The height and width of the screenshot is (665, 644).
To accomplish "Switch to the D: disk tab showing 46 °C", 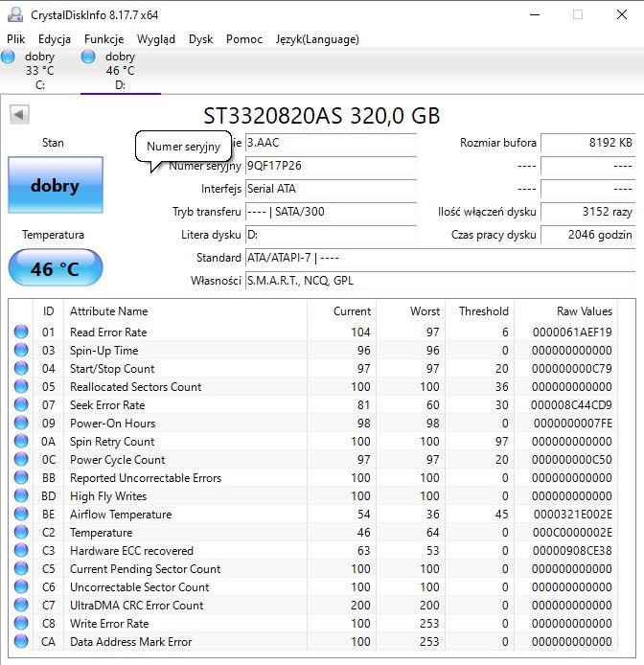I will tap(121, 70).
